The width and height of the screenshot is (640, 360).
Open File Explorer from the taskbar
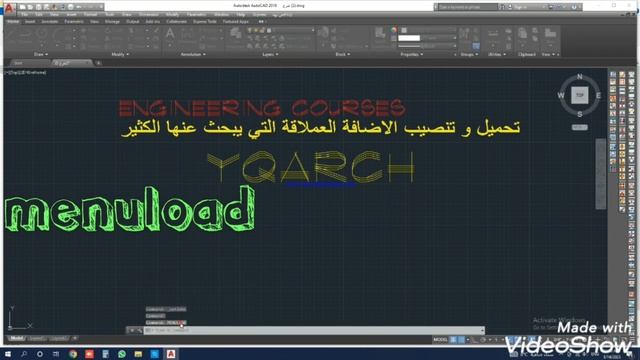138,354
